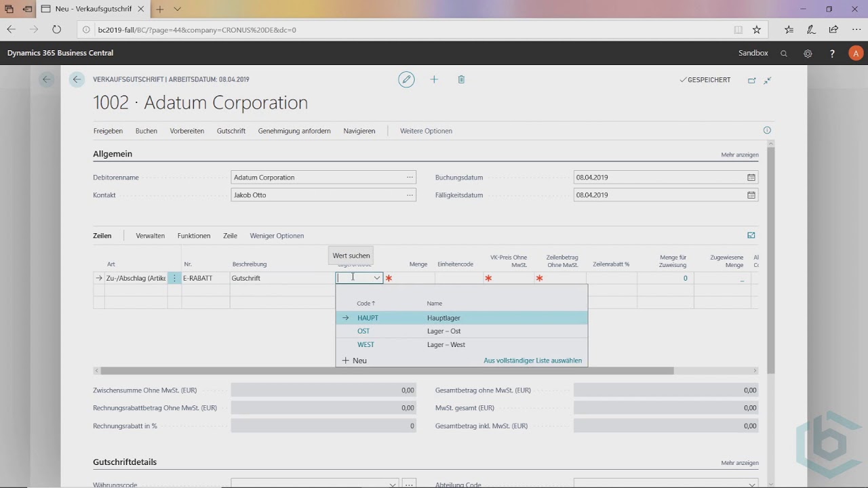Open Kontakt lookup ellipsis
Viewport: 868px width, 488px height.
tap(410, 195)
